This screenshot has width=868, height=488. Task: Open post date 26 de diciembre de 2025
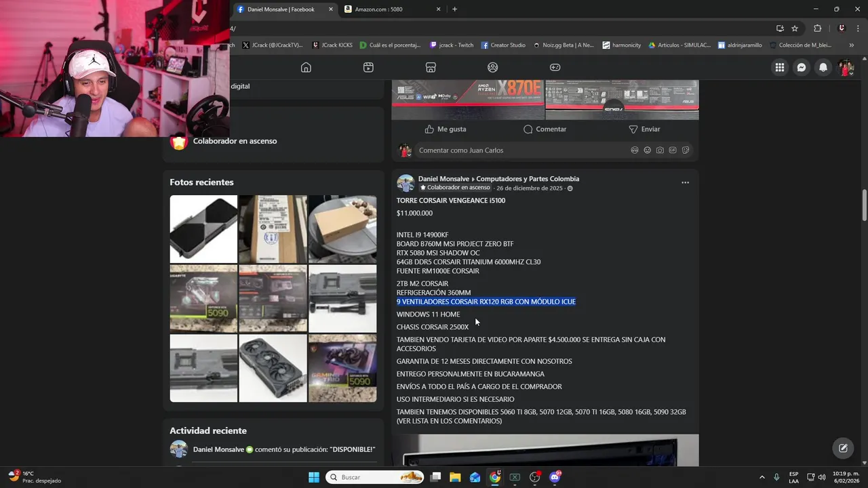[x=529, y=188]
